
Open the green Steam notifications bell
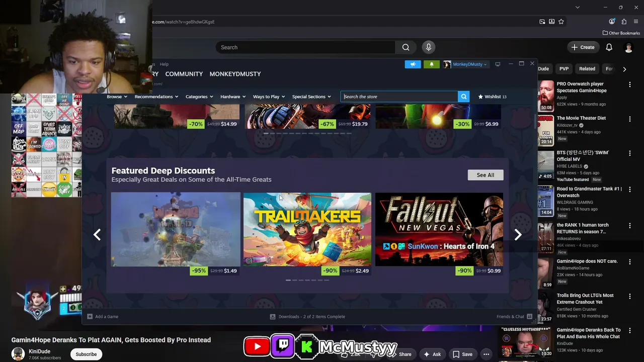point(431,64)
